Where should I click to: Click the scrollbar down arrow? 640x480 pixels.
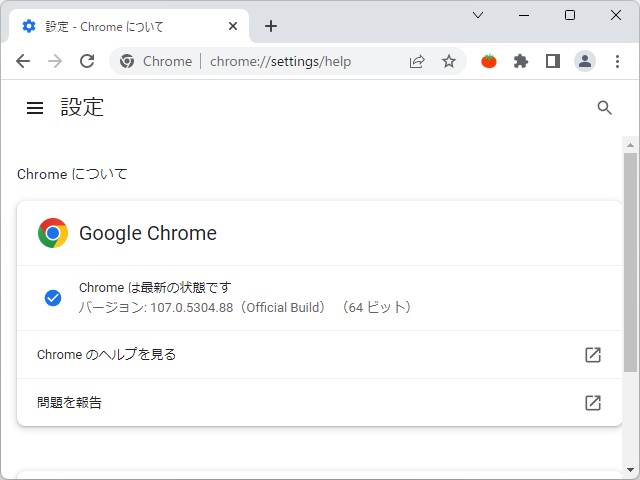coord(630,470)
